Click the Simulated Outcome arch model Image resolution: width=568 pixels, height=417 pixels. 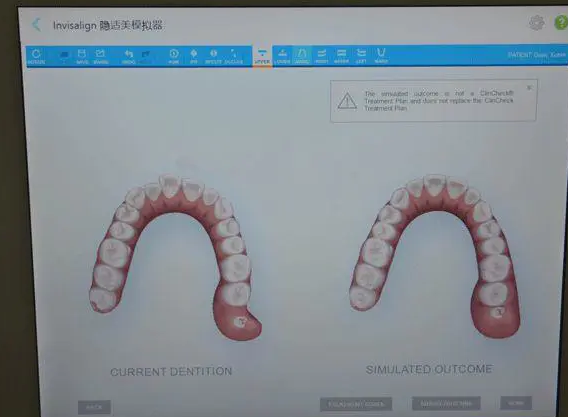tap(435, 256)
